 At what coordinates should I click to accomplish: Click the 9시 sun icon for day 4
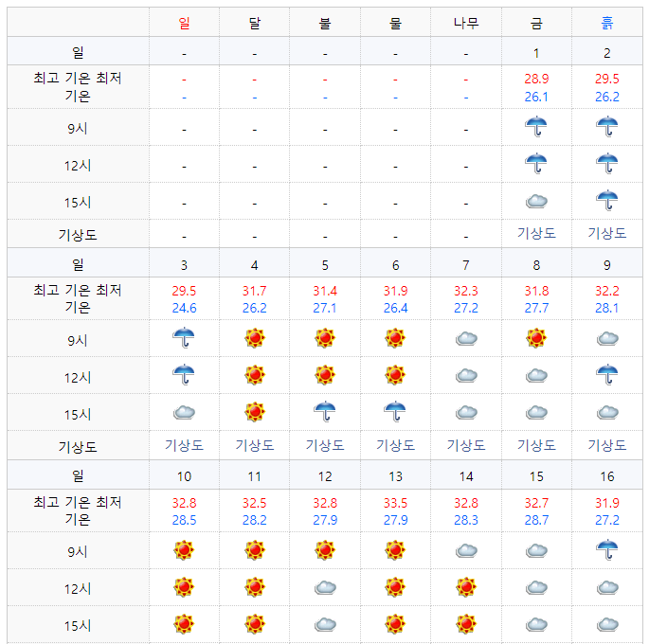[254, 338]
